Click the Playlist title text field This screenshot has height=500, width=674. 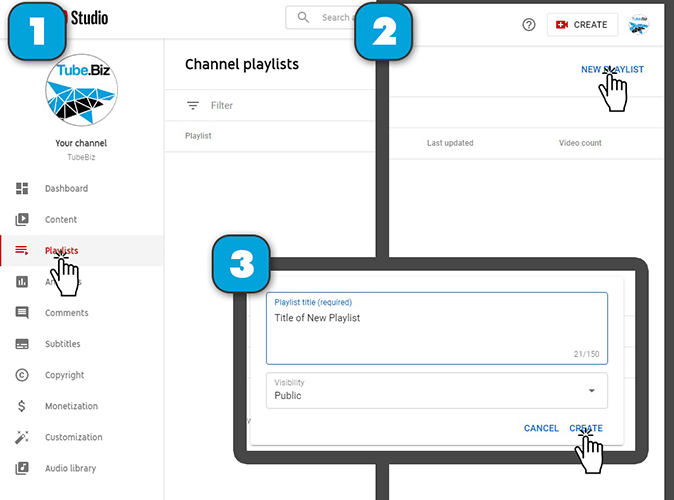click(436, 328)
